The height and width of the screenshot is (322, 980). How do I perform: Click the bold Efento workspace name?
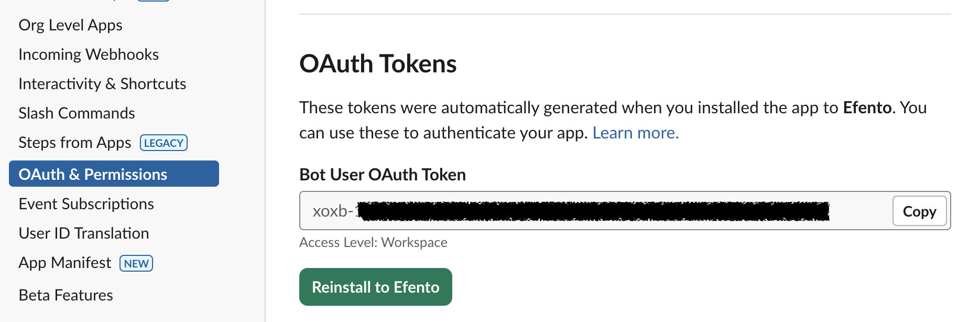[867, 108]
